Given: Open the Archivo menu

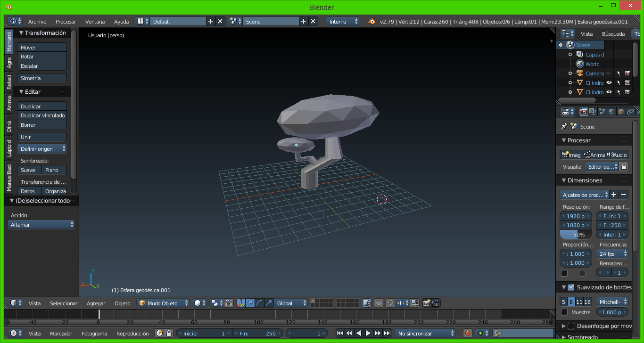Looking at the screenshot, I should click(x=37, y=22).
